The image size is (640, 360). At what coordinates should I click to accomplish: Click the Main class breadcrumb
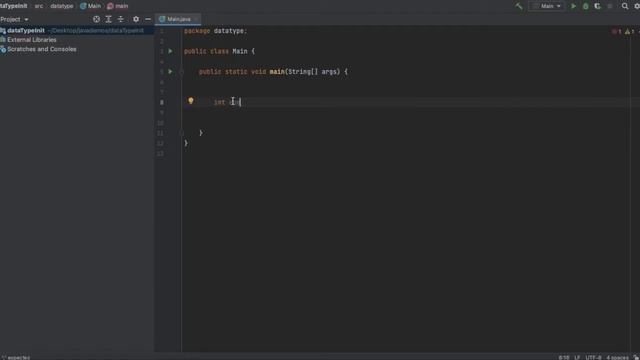tap(91, 6)
